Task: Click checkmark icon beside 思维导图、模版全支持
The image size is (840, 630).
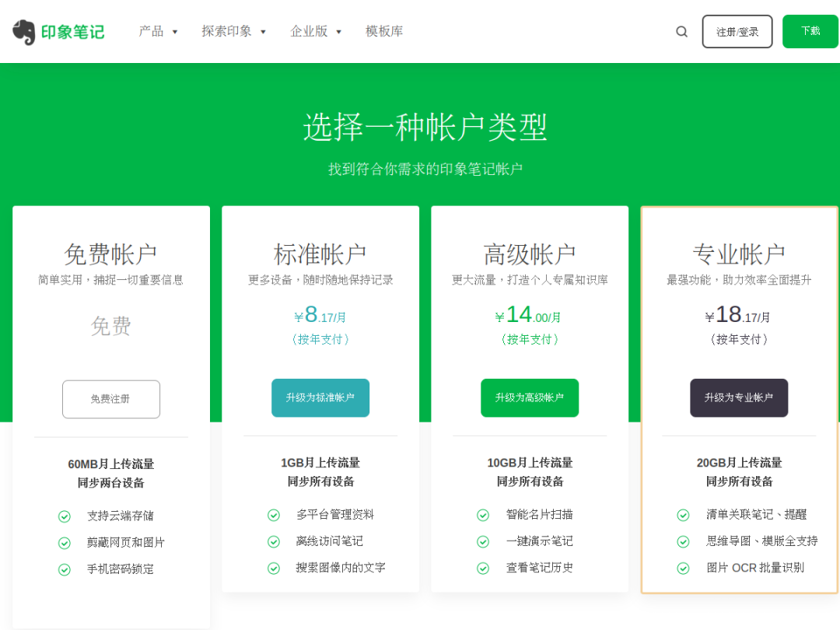Action: (683, 541)
